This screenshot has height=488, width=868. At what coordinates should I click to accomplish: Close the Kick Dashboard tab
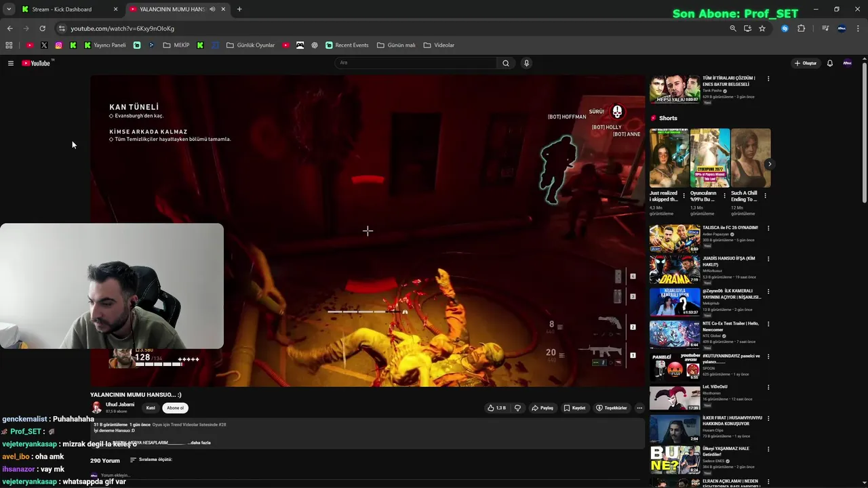115,9
